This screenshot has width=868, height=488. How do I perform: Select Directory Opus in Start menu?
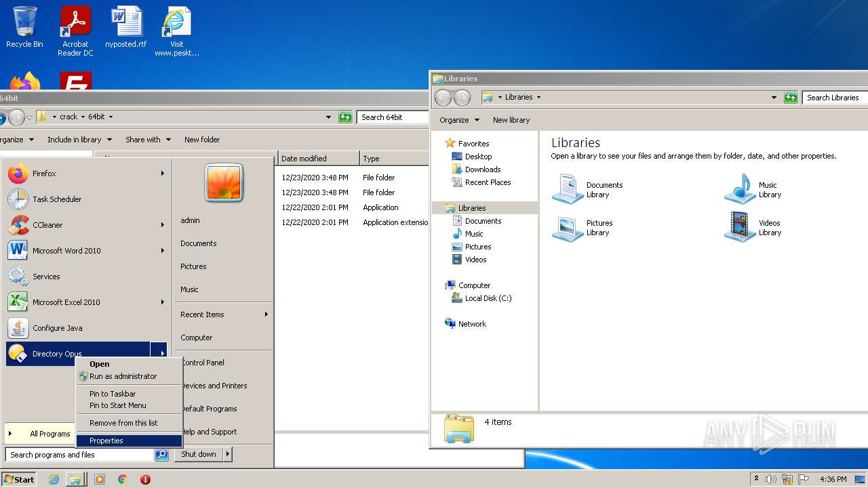coord(78,354)
